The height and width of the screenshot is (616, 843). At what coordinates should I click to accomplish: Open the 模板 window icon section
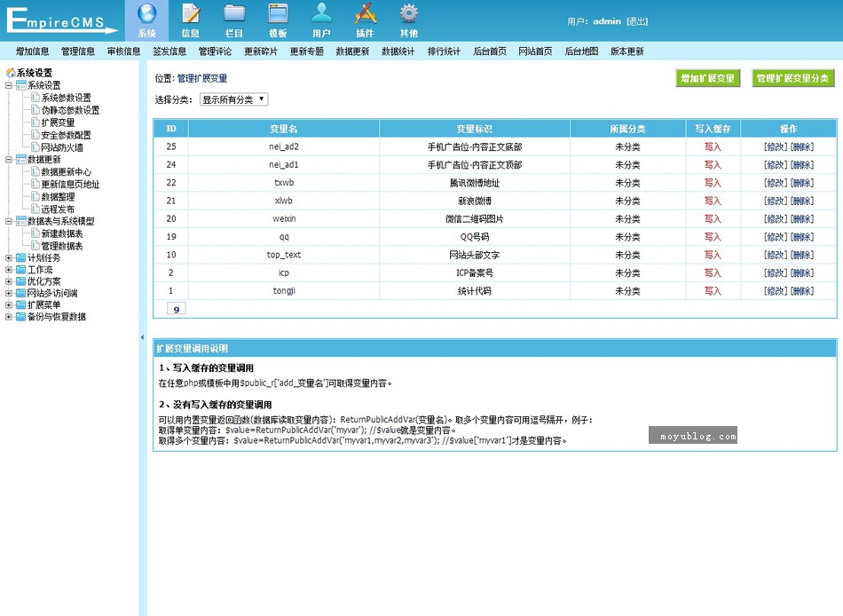[x=278, y=20]
